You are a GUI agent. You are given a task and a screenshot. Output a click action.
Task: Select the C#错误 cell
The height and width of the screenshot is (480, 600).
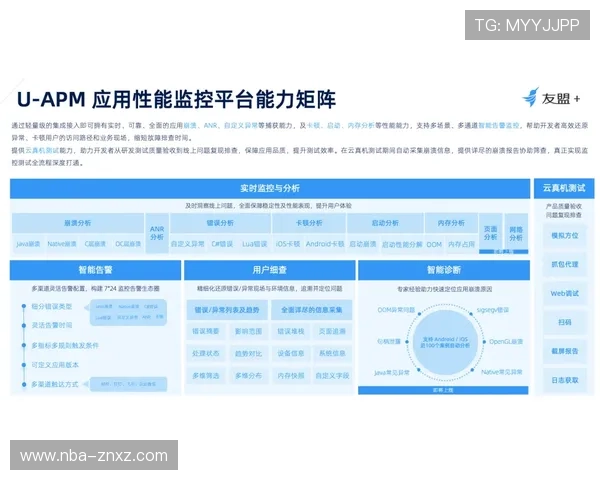tap(222, 244)
